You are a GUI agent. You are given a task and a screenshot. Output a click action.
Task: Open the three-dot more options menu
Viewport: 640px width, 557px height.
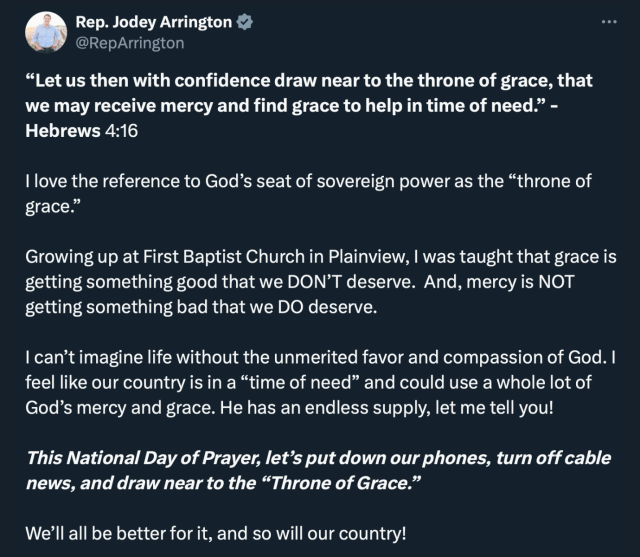click(x=606, y=22)
